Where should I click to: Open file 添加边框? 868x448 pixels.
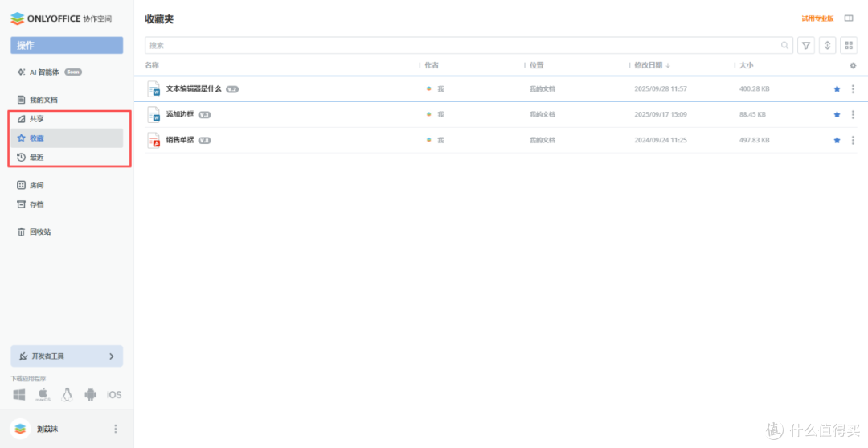tap(180, 114)
